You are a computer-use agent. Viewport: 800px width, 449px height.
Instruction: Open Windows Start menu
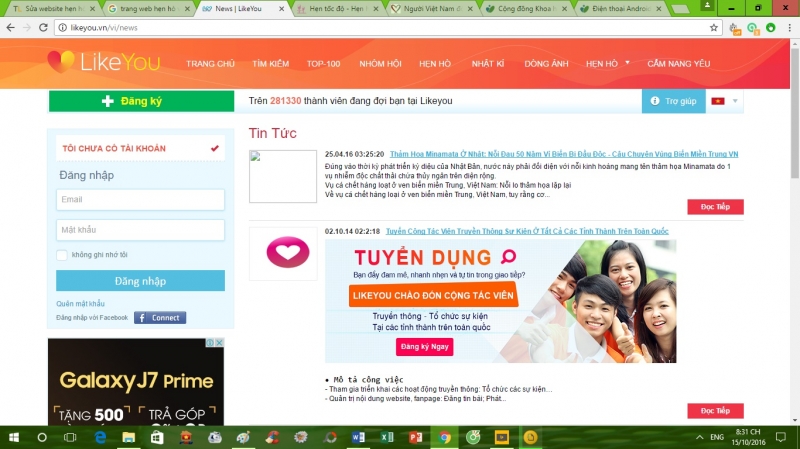point(14,437)
